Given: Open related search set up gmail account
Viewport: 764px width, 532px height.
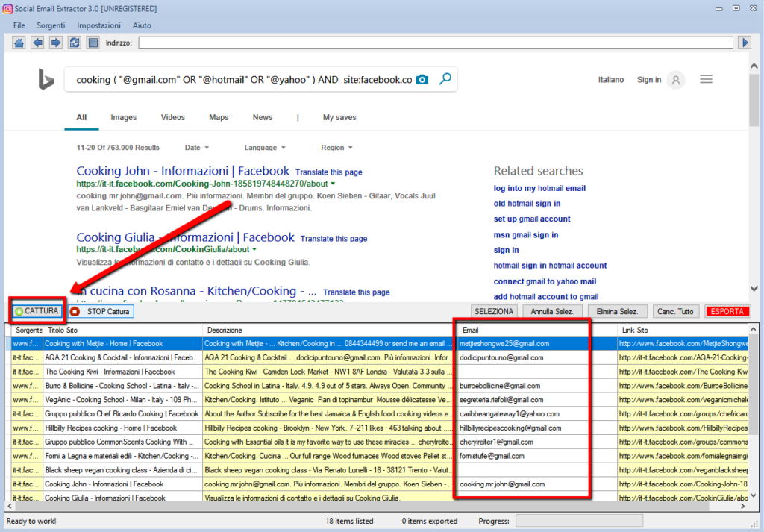Looking at the screenshot, I should coord(532,219).
